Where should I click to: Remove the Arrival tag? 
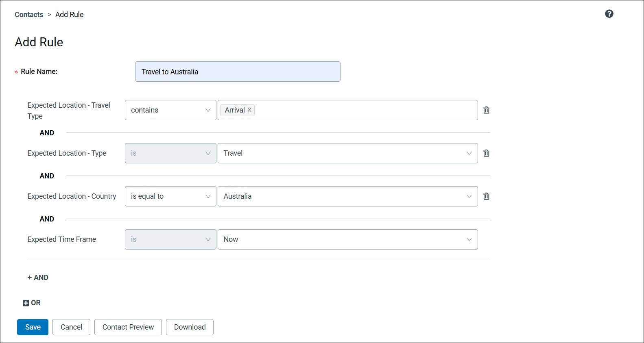pos(249,110)
